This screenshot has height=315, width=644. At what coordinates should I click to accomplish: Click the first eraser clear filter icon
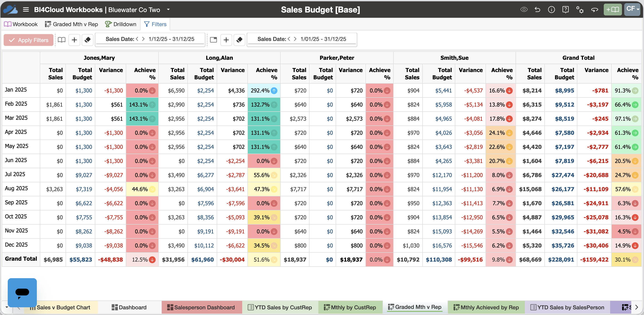pos(87,40)
